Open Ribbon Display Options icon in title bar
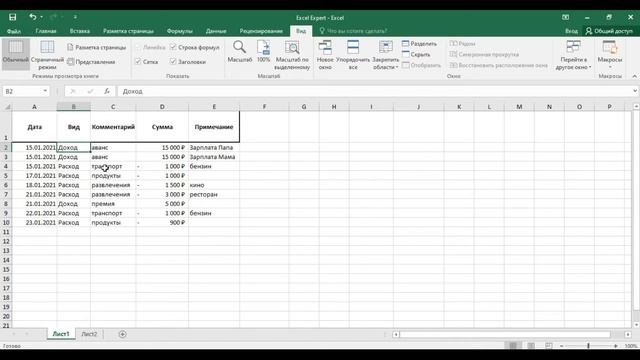640x360 pixels. pyautogui.click(x=565, y=17)
